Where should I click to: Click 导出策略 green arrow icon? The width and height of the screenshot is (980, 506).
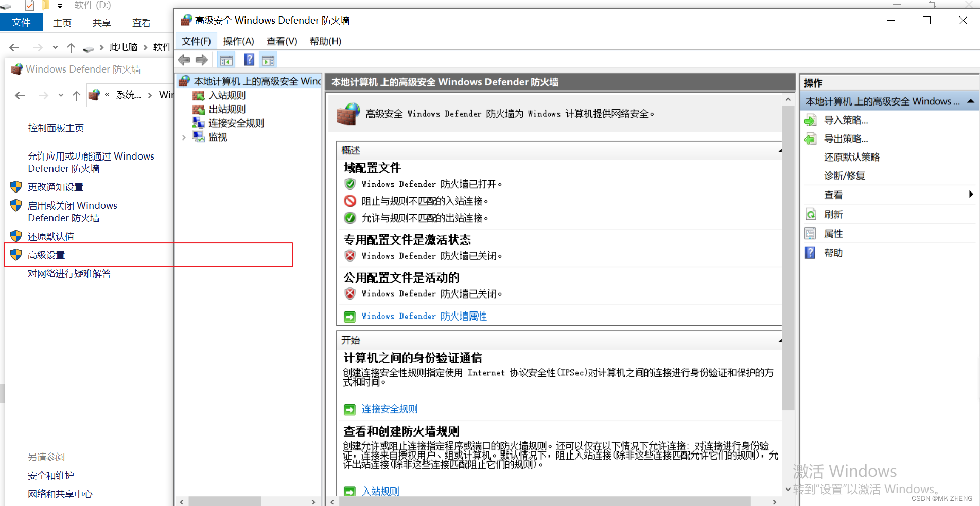tap(811, 138)
